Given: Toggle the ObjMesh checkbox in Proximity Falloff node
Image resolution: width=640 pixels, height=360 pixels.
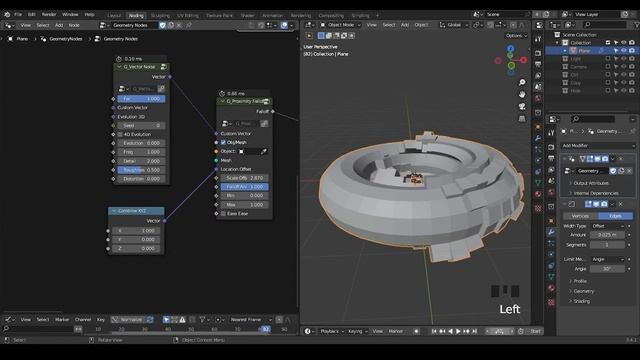Looking at the screenshot, I should point(223,142).
